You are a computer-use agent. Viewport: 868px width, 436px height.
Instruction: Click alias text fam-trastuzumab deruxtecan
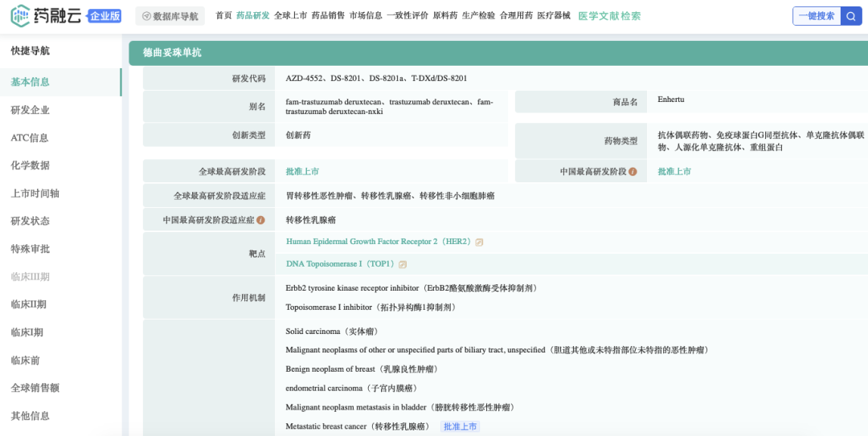coord(390,107)
